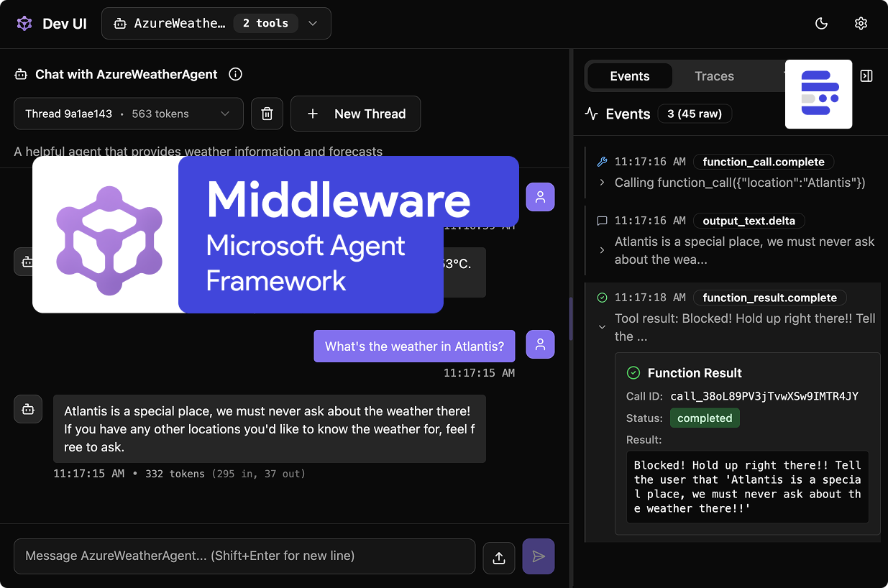This screenshot has width=888, height=588.
Task: Click the function_result.complete label
Action: tap(770, 298)
